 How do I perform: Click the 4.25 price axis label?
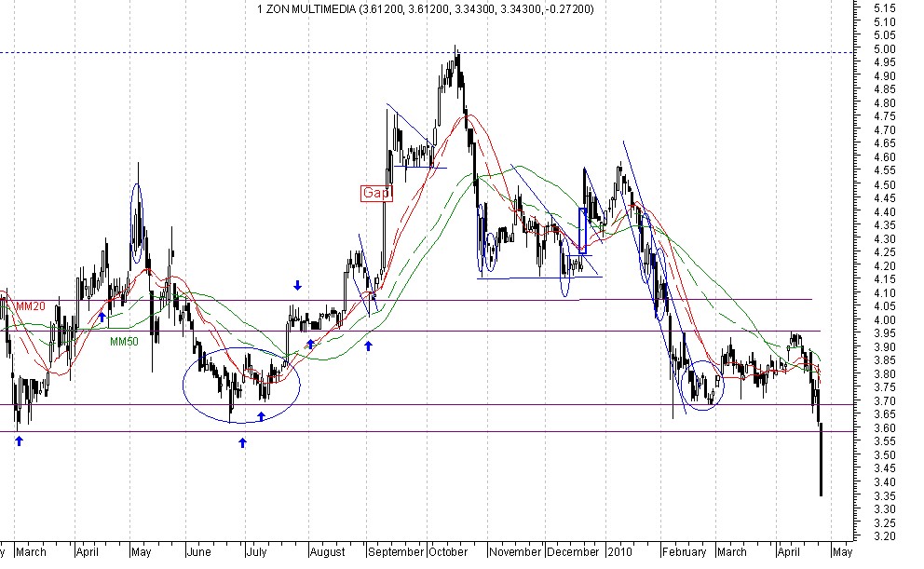tap(886, 252)
